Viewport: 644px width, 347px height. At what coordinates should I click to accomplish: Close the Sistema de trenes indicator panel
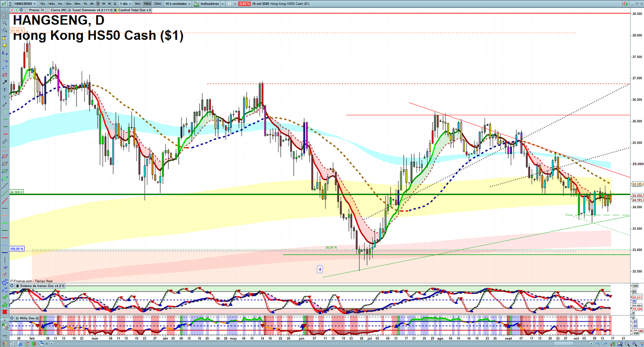pyautogui.click(x=12, y=286)
